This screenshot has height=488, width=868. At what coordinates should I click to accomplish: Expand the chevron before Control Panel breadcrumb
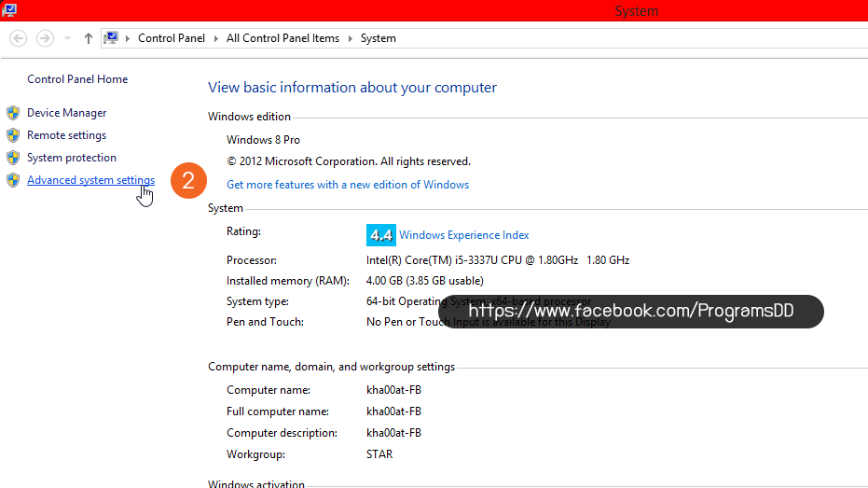point(129,38)
